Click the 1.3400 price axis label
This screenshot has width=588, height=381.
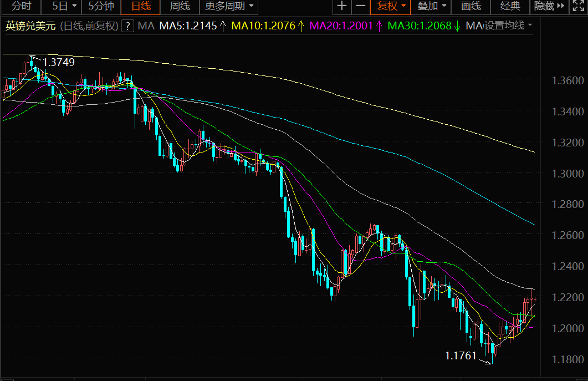click(x=567, y=111)
